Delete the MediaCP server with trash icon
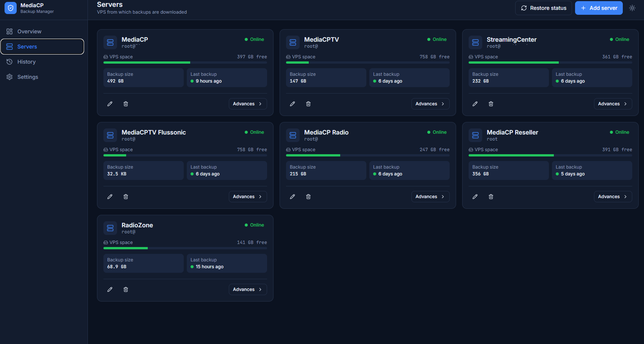644x344 pixels. [126, 104]
